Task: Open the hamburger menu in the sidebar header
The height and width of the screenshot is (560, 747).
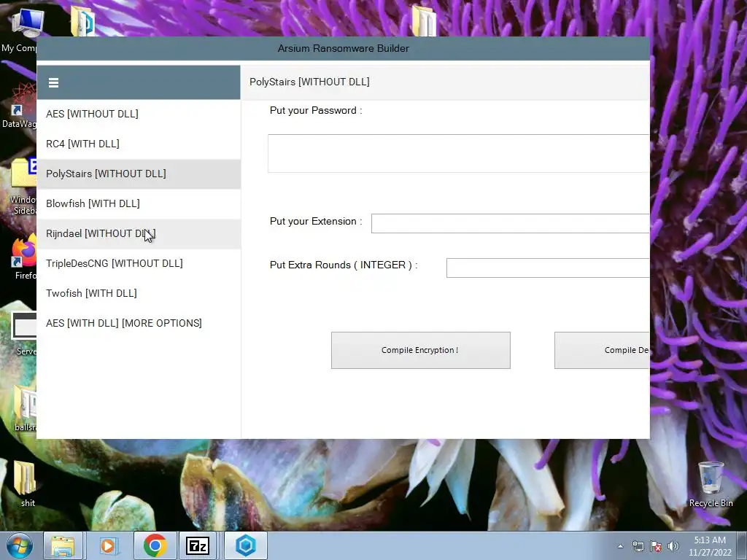Action: pyautogui.click(x=53, y=83)
